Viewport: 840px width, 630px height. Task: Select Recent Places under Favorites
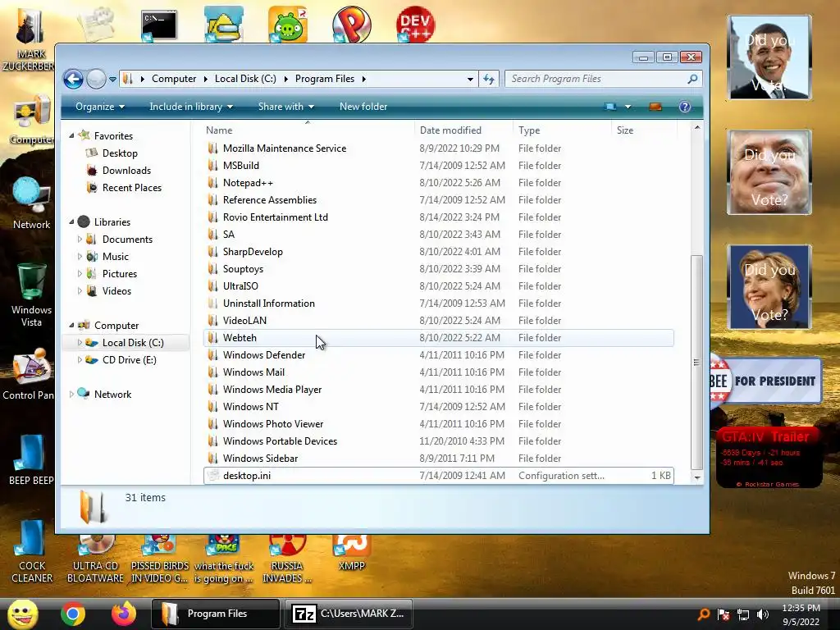pyautogui.click(x=132, y=188)
